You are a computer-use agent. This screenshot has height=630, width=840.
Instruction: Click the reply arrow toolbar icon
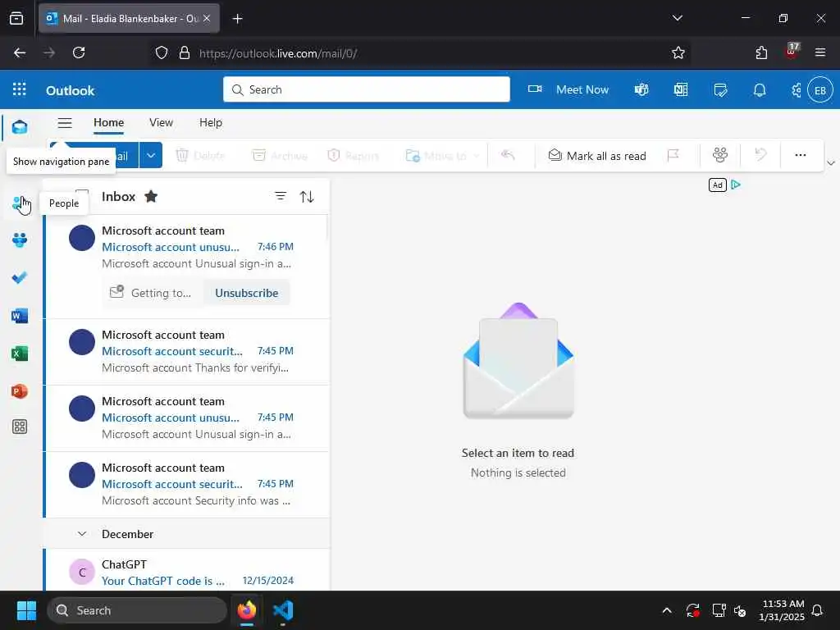click(508, 155)
